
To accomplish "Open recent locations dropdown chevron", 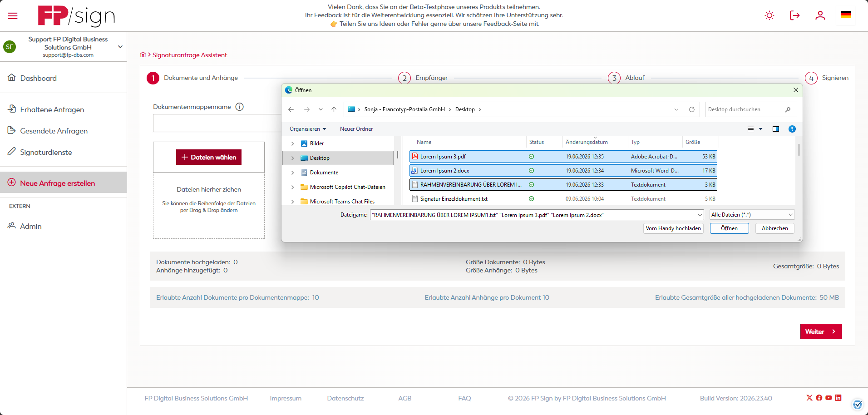I will pos(321,109).
